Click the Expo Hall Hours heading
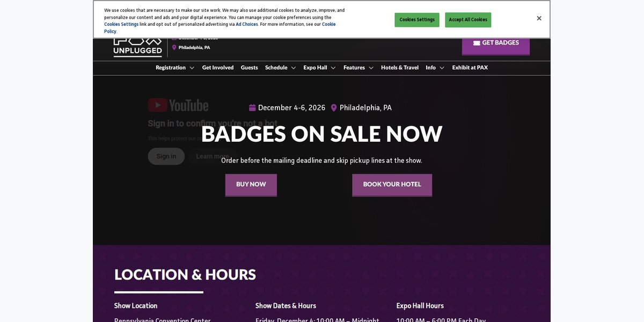The height and width of the screenshot is (322, 644). point(420,306)
